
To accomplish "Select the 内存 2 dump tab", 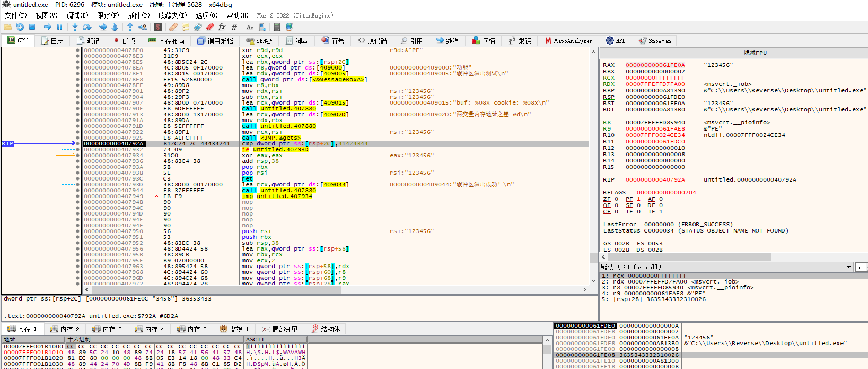I will [x=65, y=329].
